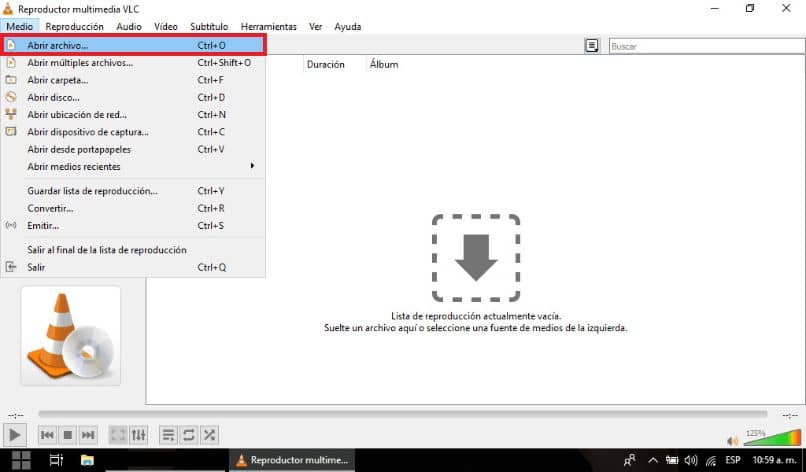Open the Vídeo menu
The image size is (806, 472).
(x=166, y=26)
